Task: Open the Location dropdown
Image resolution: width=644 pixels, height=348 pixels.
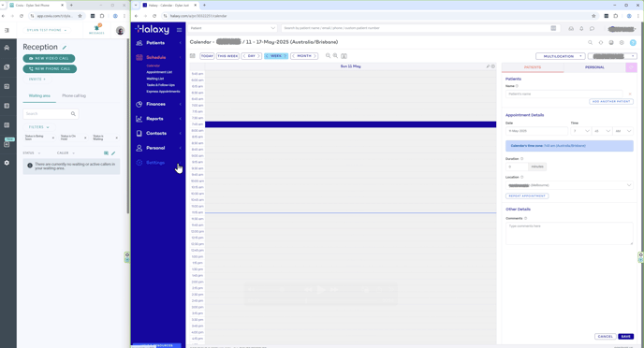Action: pos(569,185)
